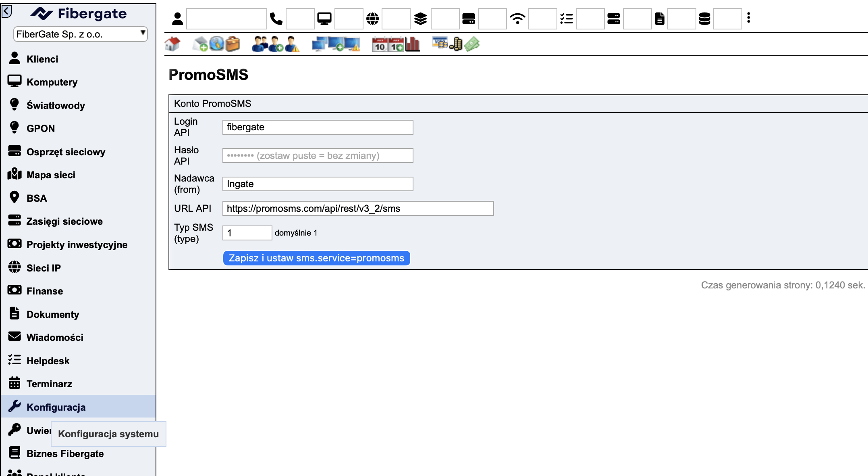The height and width of the screenshot is (476, 868).
Task: Click the globe with tools toolbar icon
Action: click(x=216, y=44)
